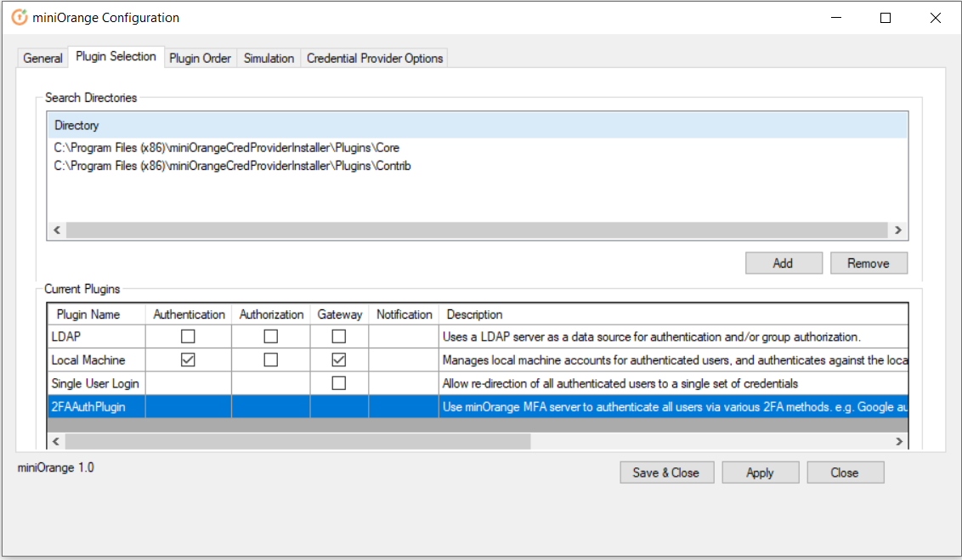Check Authorization for Local Machine
Viewport: 962px width, 560px height.
point(270,360)
